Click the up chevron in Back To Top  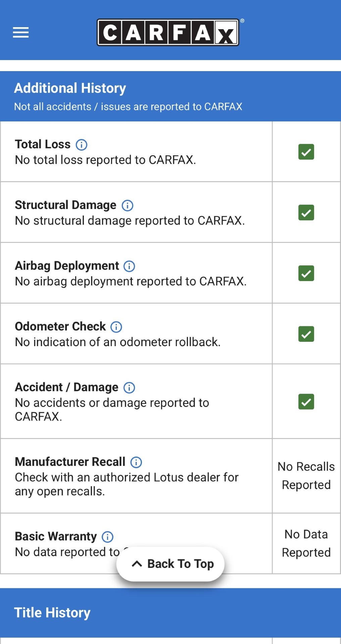point(137,564)
